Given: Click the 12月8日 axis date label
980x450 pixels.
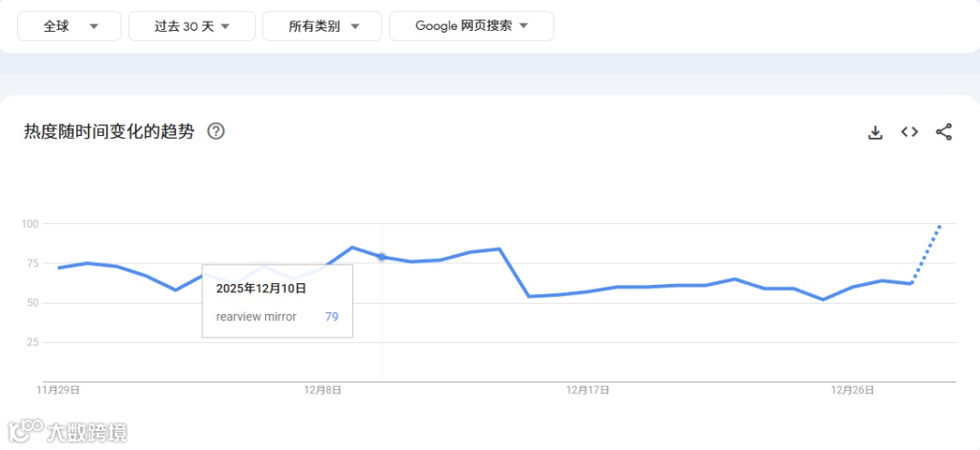Looking at the screenshot, I should (322, 390).
